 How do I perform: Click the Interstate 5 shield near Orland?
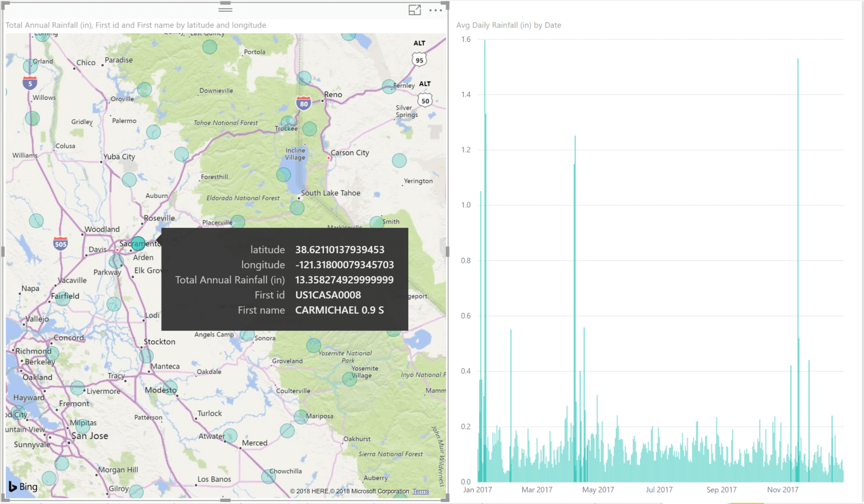pos(30,83)
